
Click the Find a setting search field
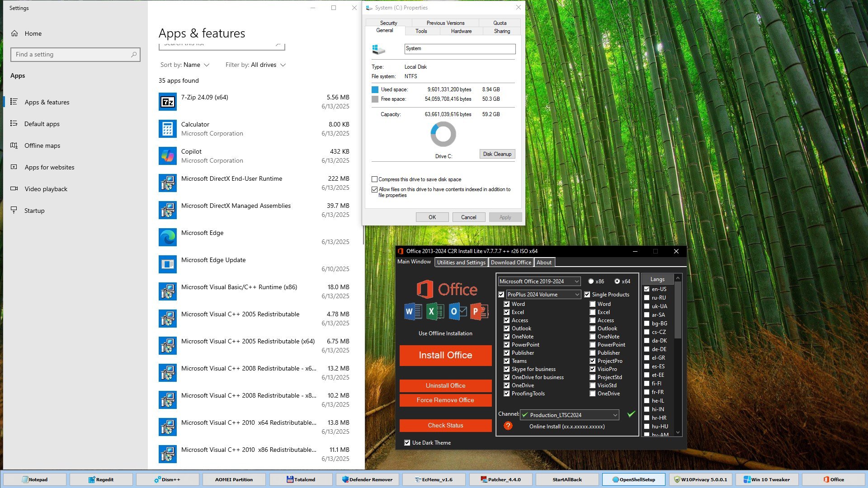[x=75, y=54]
